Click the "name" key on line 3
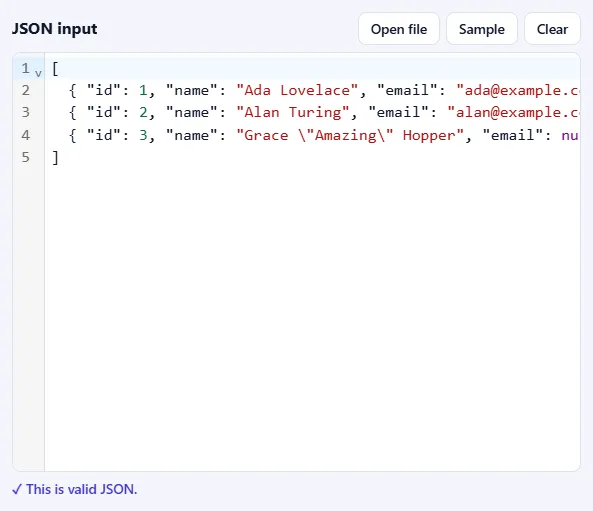The width and height of the screenshot is (593, 511). [191, 113]
